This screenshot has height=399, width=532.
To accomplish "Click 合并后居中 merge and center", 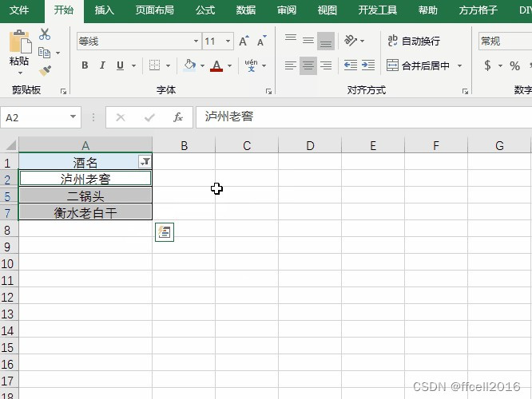I will (418, 65).
